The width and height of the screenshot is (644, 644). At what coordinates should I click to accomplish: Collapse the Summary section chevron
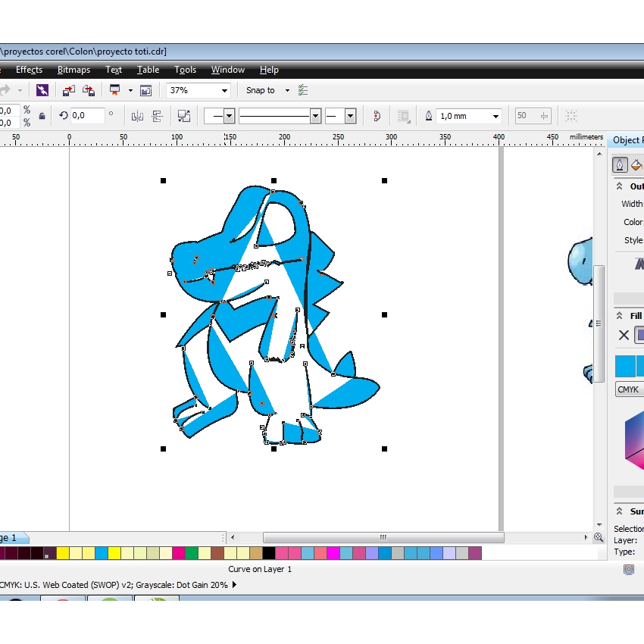(619, 511)
